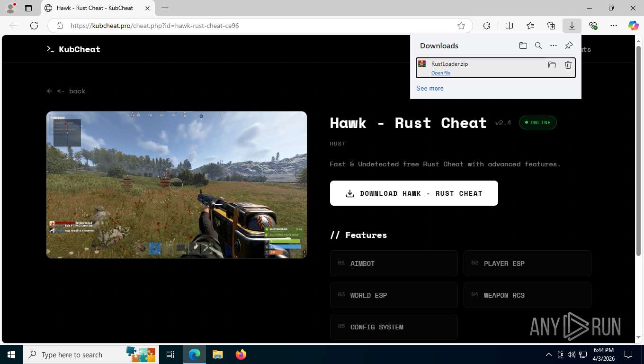Select the CONFIG SYSTEM feature card

[x=394, y=327]
